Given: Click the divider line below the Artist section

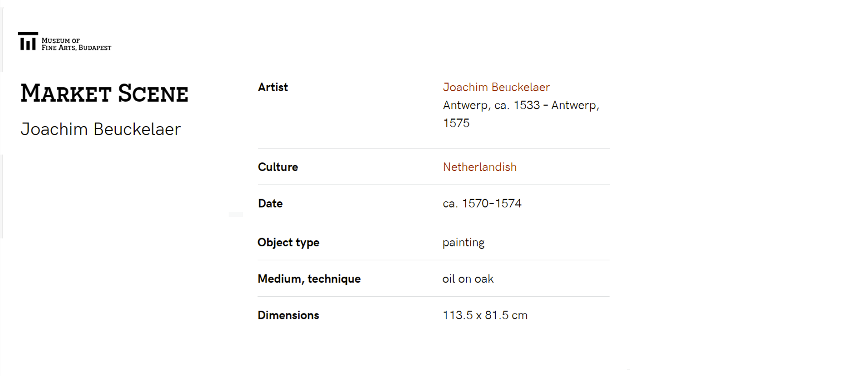Looking at the screenshot, I should (434, 148).
